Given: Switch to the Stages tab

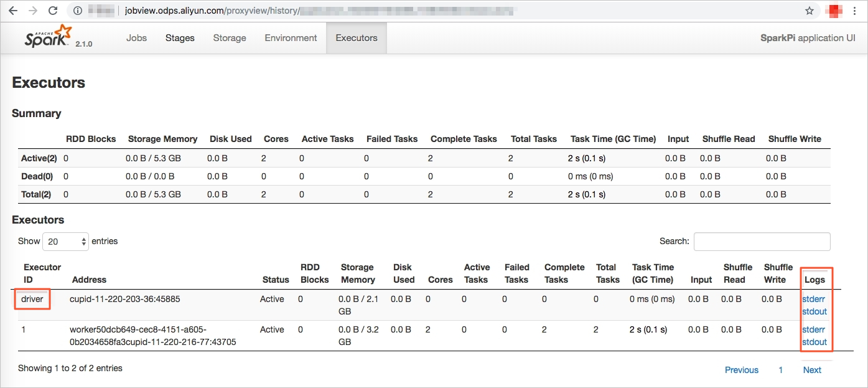Looking at the screenshot, I should pos(180,38).
